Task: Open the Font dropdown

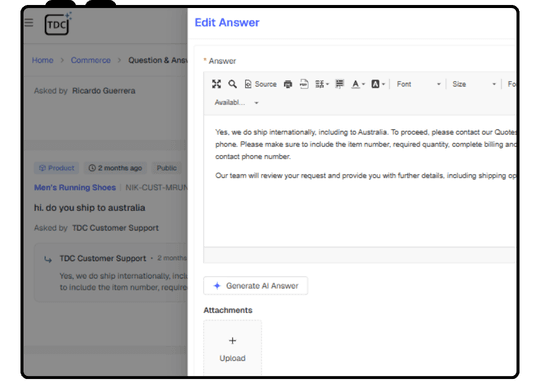Action: [x=418, y=84]
